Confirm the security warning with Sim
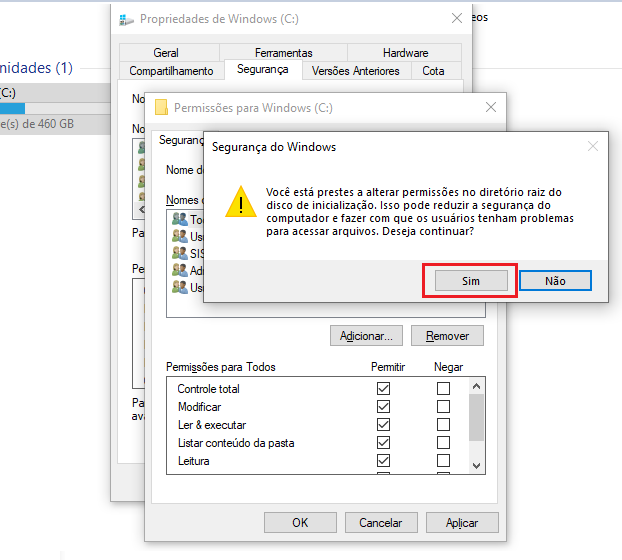Screen dimensions: 622x560 [471, 281]
